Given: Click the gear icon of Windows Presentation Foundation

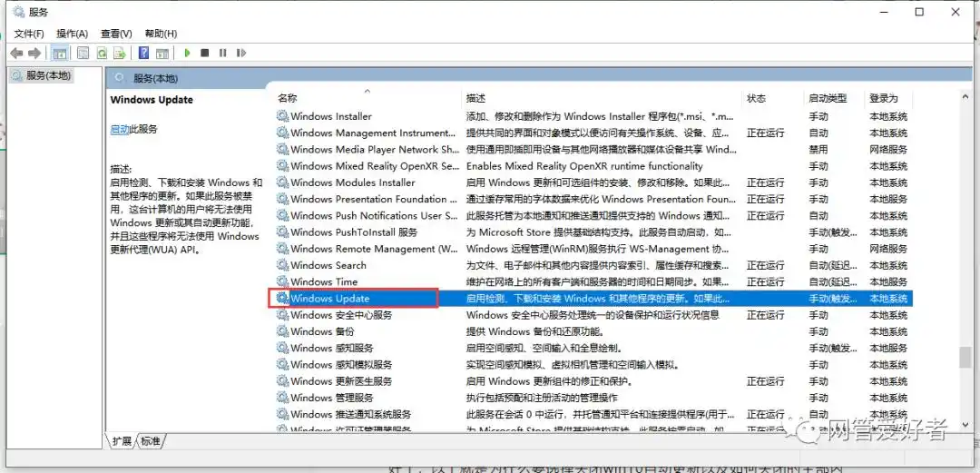Looking at the screenshot, I should 282,199.
